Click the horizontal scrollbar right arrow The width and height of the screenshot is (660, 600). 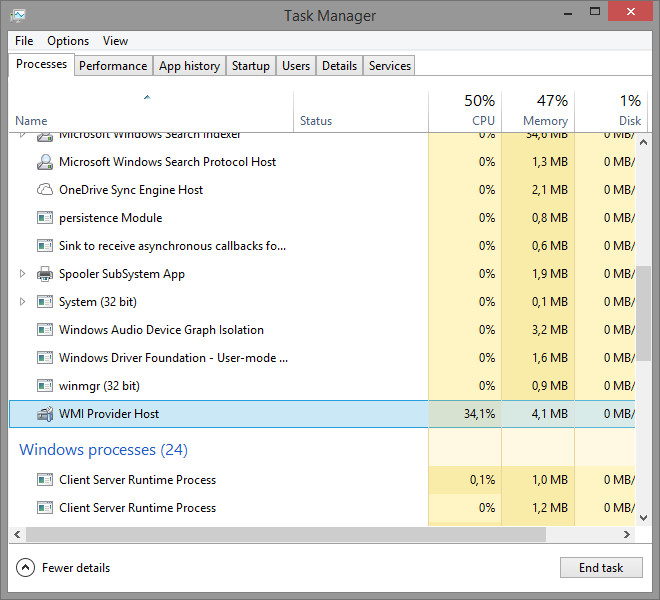coord(627,534)
